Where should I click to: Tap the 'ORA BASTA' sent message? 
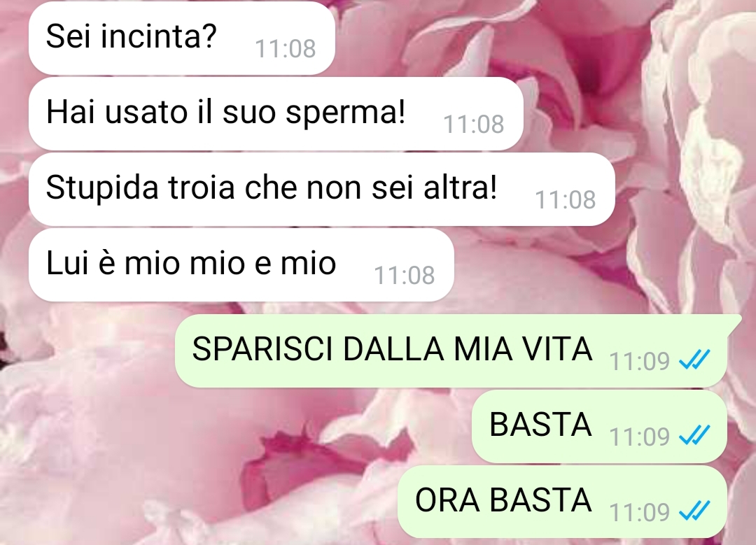pos(562,502)
